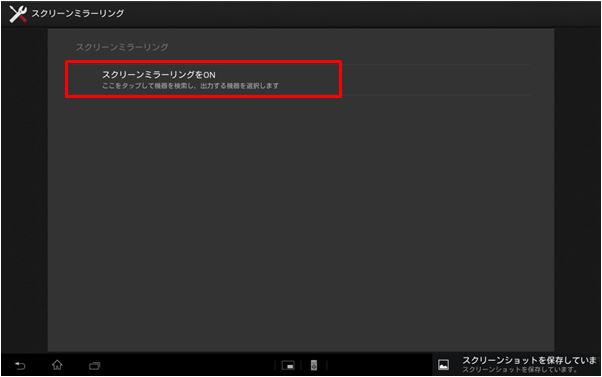The width and height of the screenshot is (602, 377).
Task: Open recent apps overview icon
Action: coord(94,365)
